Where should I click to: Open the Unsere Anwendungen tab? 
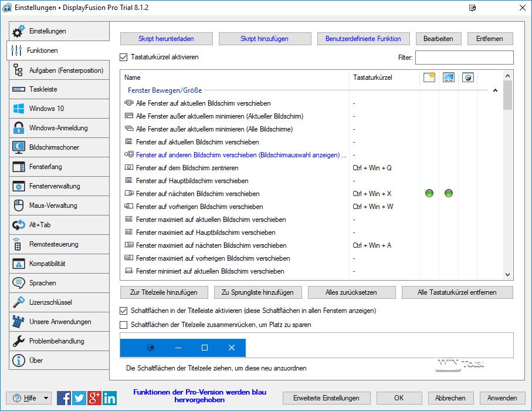[59, 322]
